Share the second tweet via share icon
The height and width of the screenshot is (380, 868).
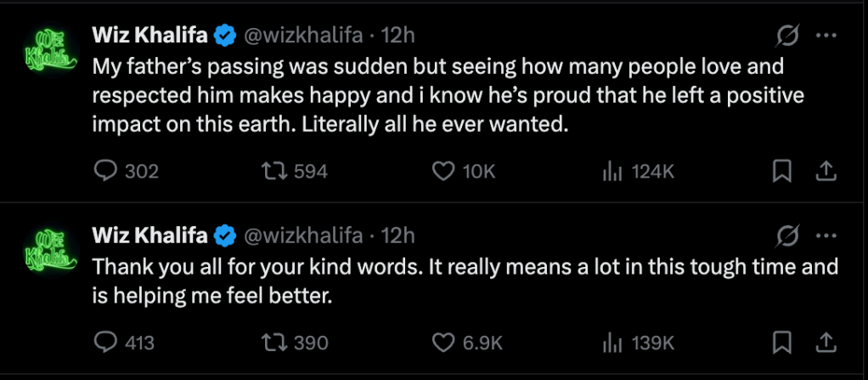coord(823,343)
